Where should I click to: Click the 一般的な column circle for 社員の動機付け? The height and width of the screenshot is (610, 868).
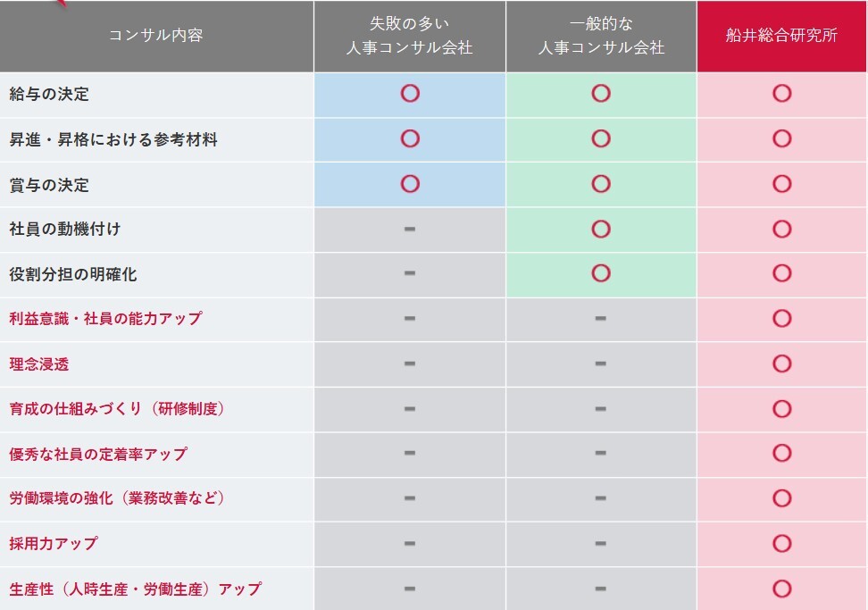click(601, 229)
